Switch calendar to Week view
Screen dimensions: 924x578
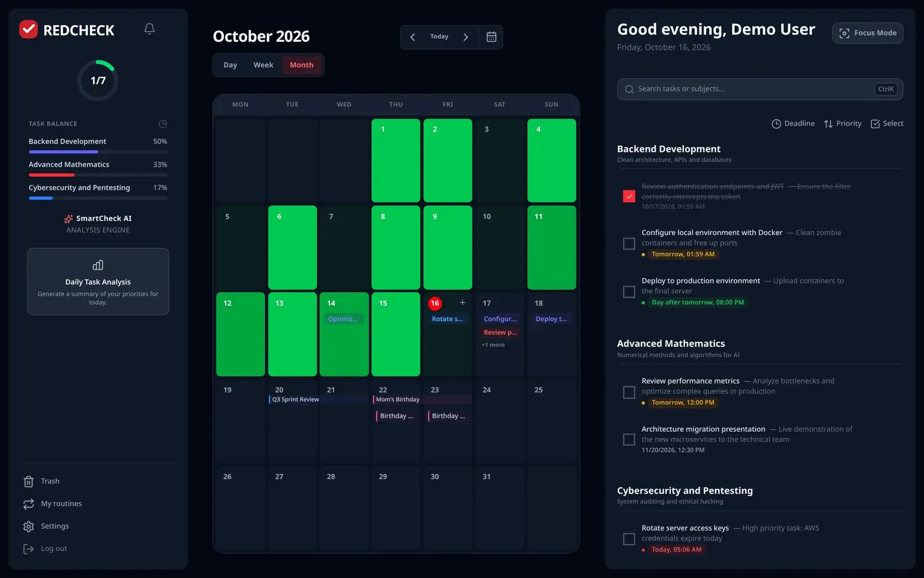[263, 65]
